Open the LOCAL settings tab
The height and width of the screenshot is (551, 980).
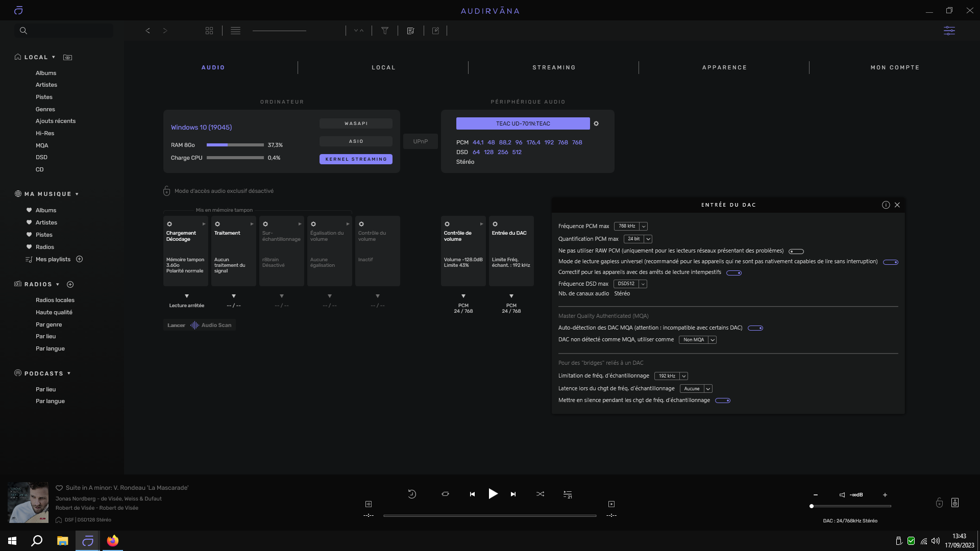point(383,67)
